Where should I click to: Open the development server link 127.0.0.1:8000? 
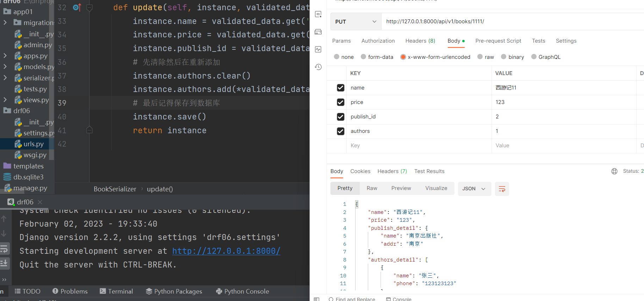click(226, 251)
